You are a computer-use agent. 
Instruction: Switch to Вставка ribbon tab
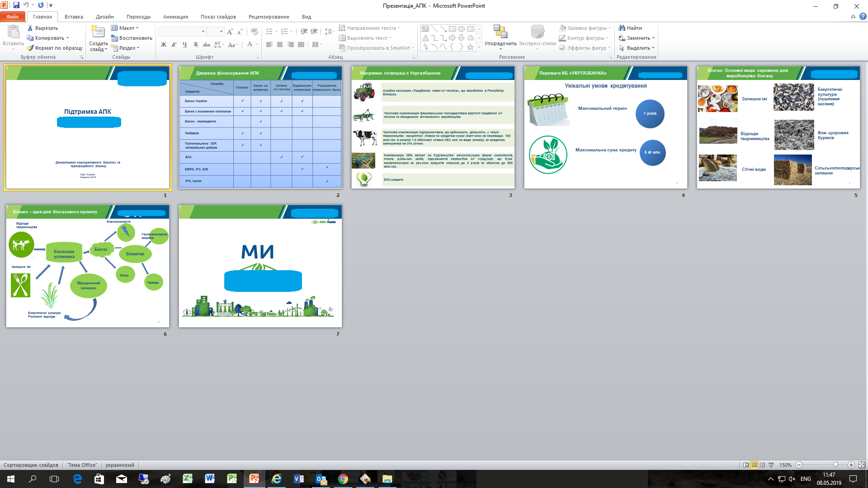(x=74, y=17)
